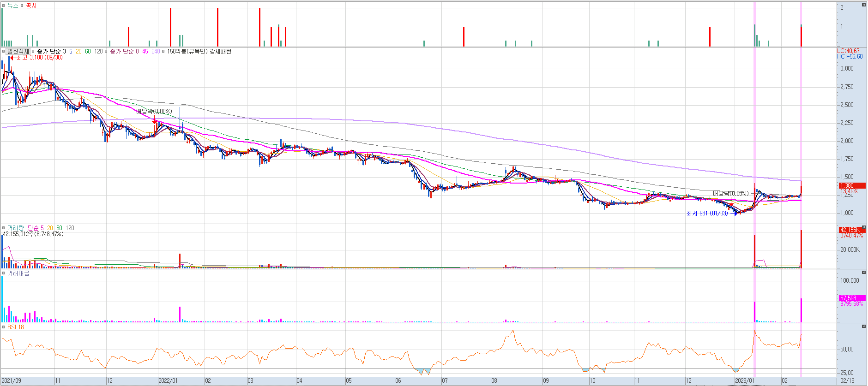Click the 25.00 level on RSI axis
The width and height of the screenshot is (868, 386).
tap(847, 373)
